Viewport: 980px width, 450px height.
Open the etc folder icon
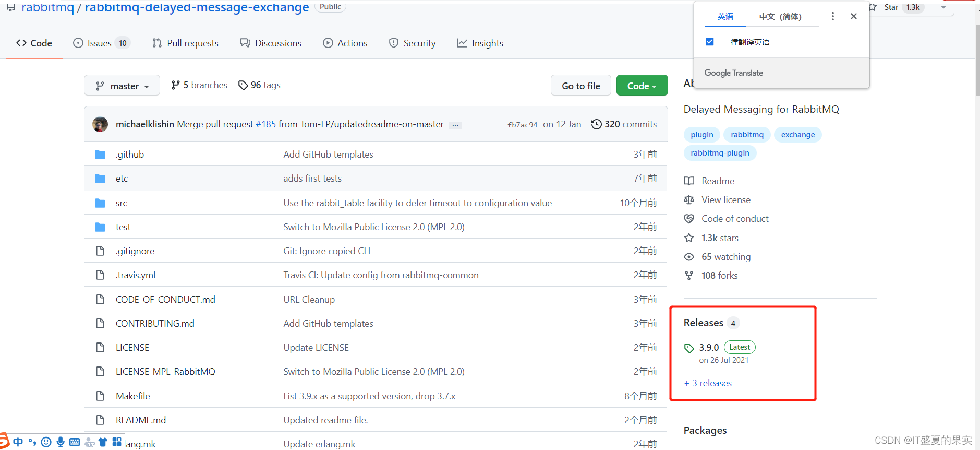[100, 179]
